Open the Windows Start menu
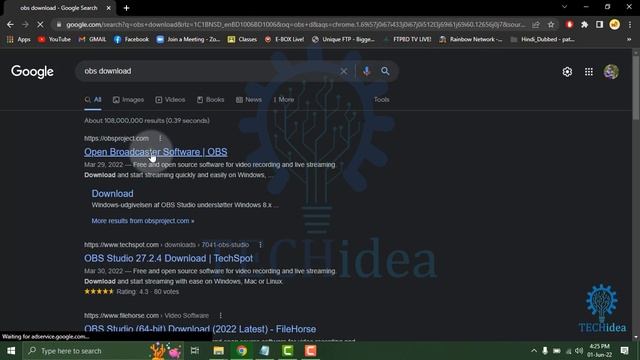The image size is (640, 360). (11, 351)
